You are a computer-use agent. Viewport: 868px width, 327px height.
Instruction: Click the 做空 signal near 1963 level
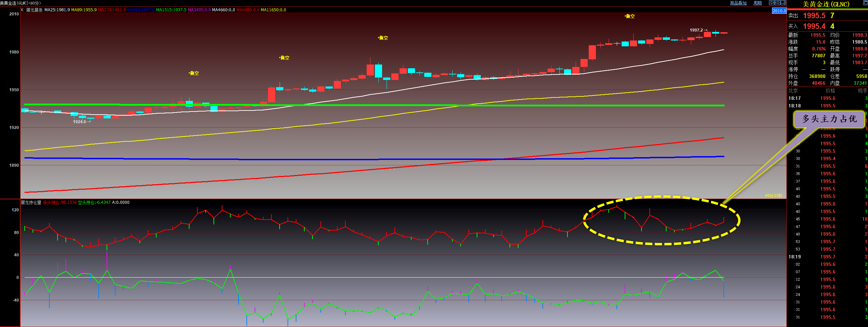point(194,73)
